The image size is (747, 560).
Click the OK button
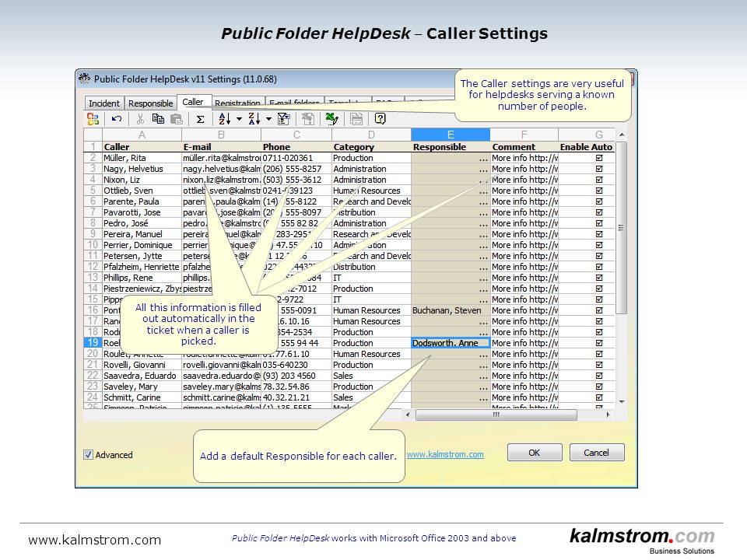(x=535, y=453)
